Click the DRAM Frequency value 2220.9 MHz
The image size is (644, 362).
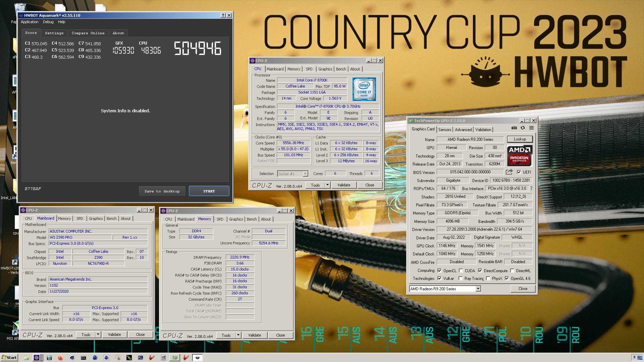[x=240, y=257]
